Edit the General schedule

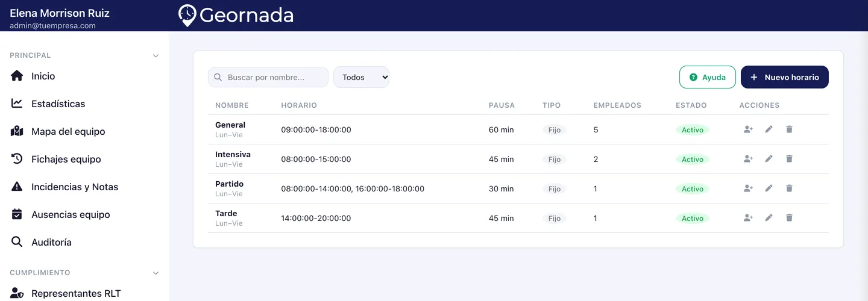tap(769, 129)
